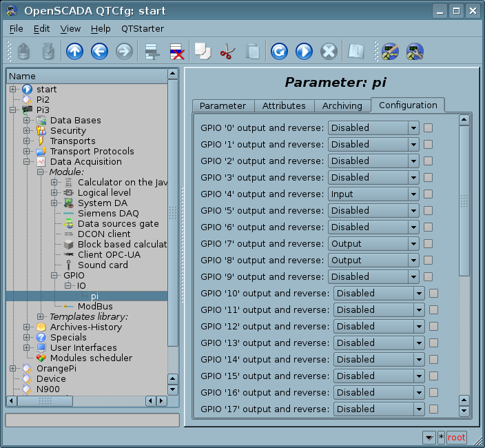Click the Cut scissors icon
Viewport: 485px width, 448px height.
[227, 52]
